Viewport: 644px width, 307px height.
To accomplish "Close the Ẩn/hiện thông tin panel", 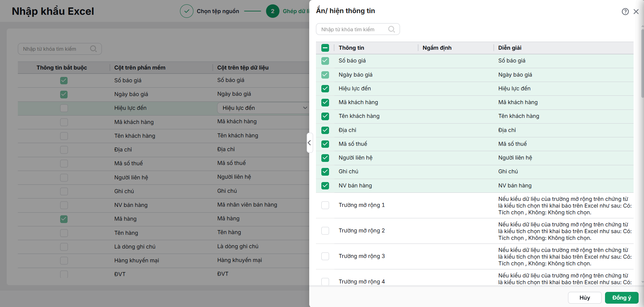I will click(636, 11).
